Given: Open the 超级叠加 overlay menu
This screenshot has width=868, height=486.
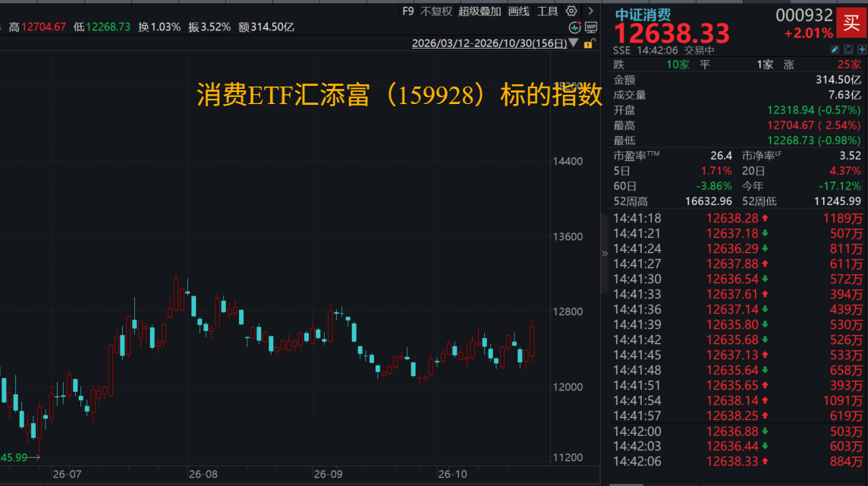Looking at the screenshot, I should [x=480, y=11].
